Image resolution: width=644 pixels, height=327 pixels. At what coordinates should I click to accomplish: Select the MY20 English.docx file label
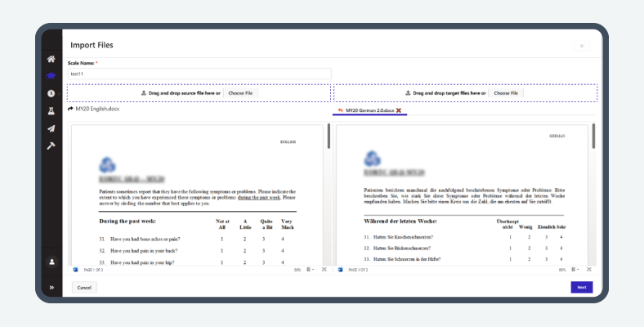(96, 109)
